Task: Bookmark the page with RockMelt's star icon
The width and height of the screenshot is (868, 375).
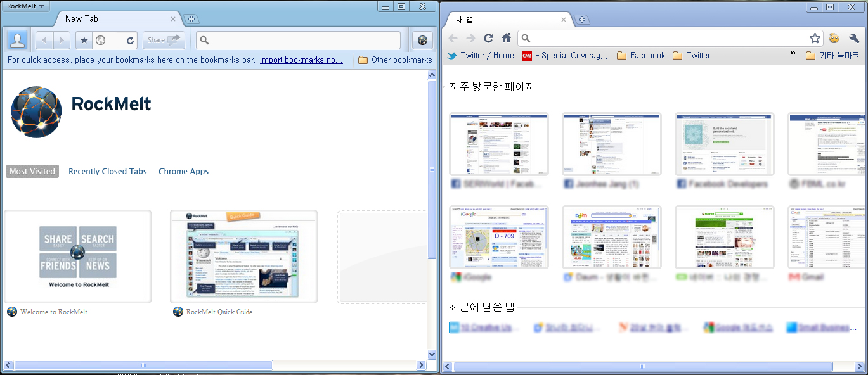Action: [85, 41]
